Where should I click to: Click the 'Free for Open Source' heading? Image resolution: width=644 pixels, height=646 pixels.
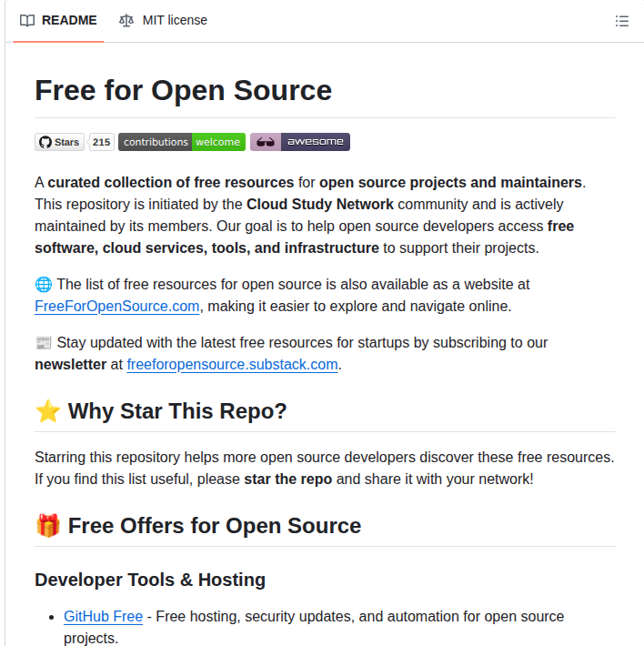pyautogui.click(x=183, y=90)
